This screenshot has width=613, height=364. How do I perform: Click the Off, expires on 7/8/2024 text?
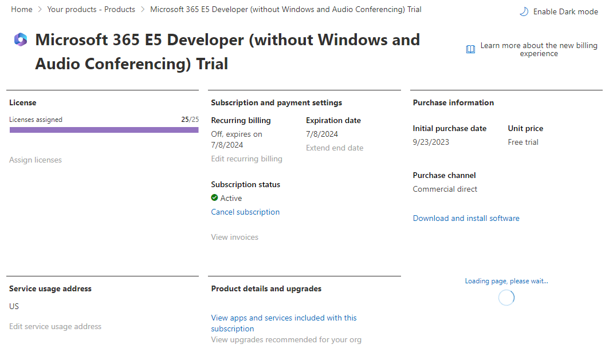click(237, 140)
